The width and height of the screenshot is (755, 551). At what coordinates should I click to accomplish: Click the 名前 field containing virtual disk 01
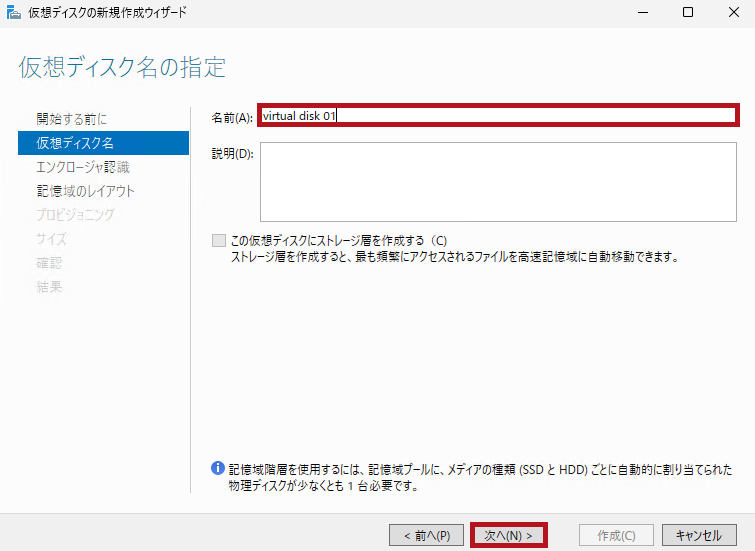[497, 116]
